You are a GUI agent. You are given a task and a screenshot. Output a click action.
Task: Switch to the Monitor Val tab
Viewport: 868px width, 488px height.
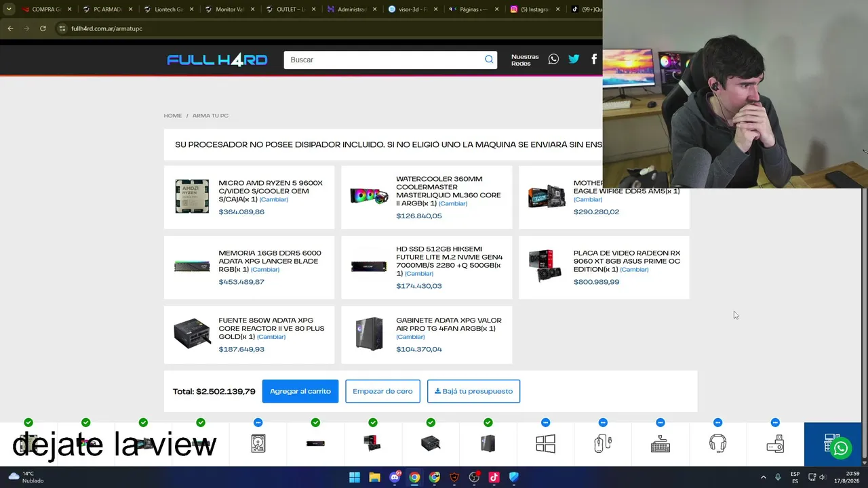[229, 9]
